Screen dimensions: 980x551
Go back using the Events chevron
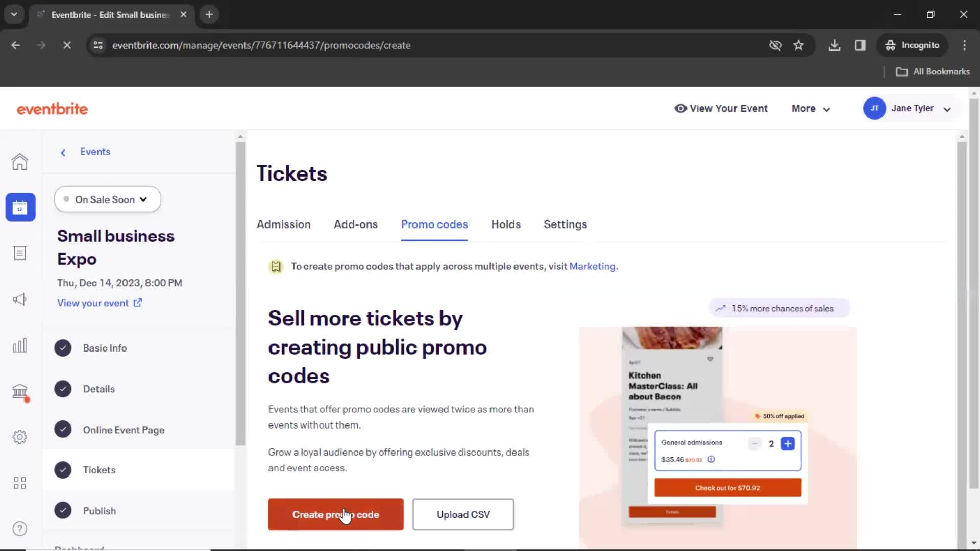pyautogui.click(x=63, y=152)
